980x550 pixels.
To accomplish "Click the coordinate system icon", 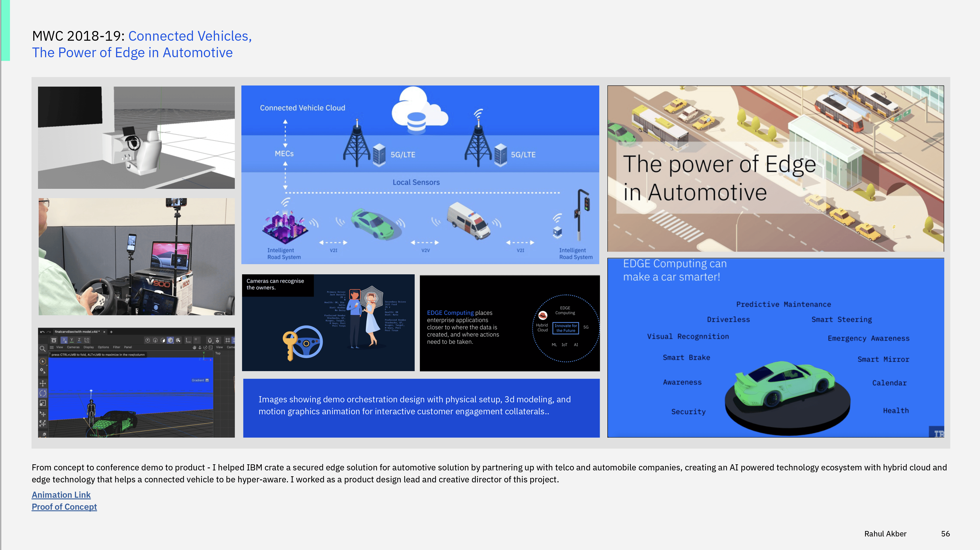I will pyautogui.click(x=87, y=340).
